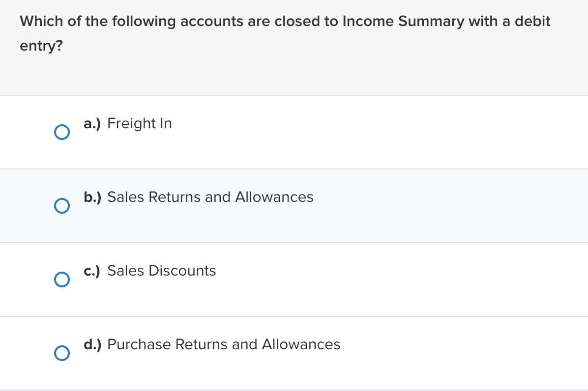Click the bold 'c.)' option label
The image size is (588, 391).
[x=92, y=271]
